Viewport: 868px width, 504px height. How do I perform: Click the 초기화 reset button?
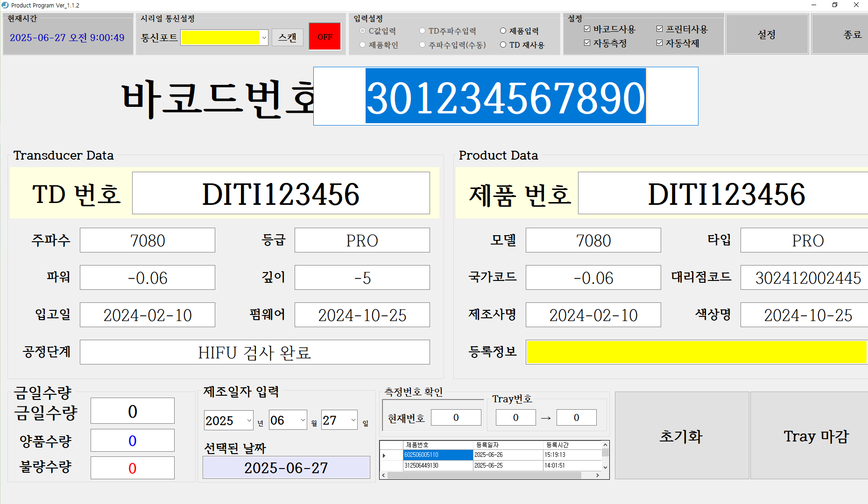click(681, 436)
